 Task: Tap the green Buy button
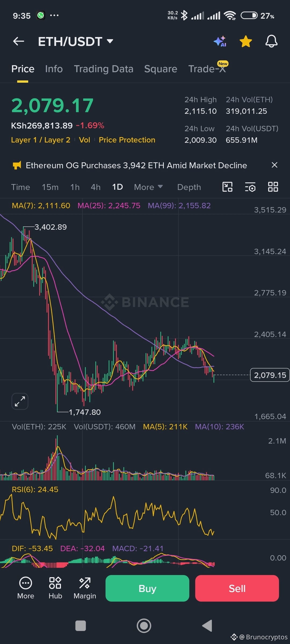click(147, 588)
